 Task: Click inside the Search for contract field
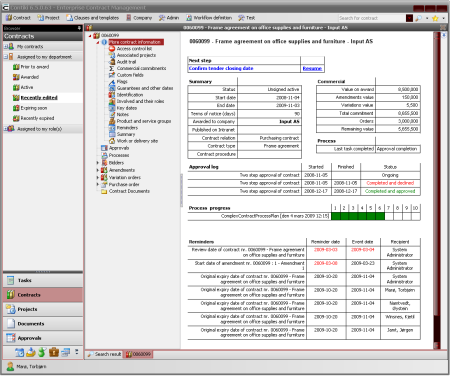point(371,18)
